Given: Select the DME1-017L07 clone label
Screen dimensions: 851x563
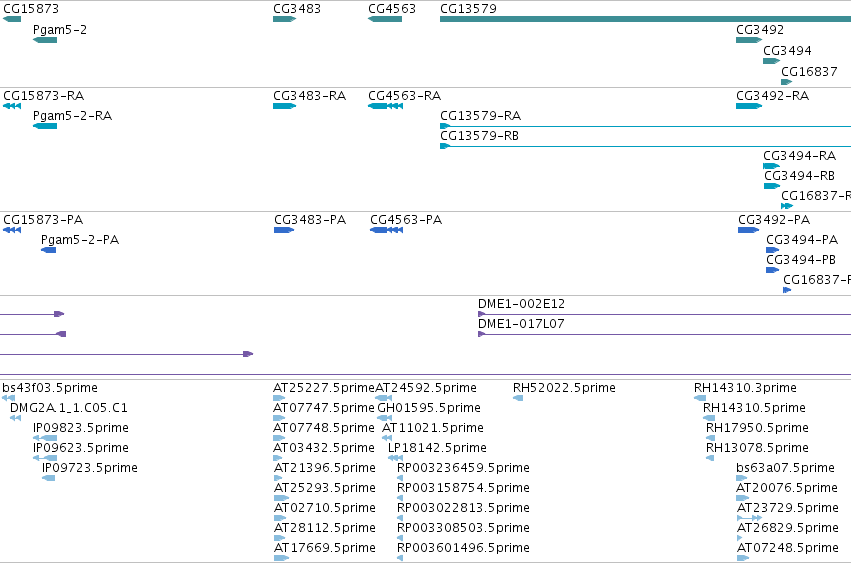Looking at the screenshot, I should 521,324.
